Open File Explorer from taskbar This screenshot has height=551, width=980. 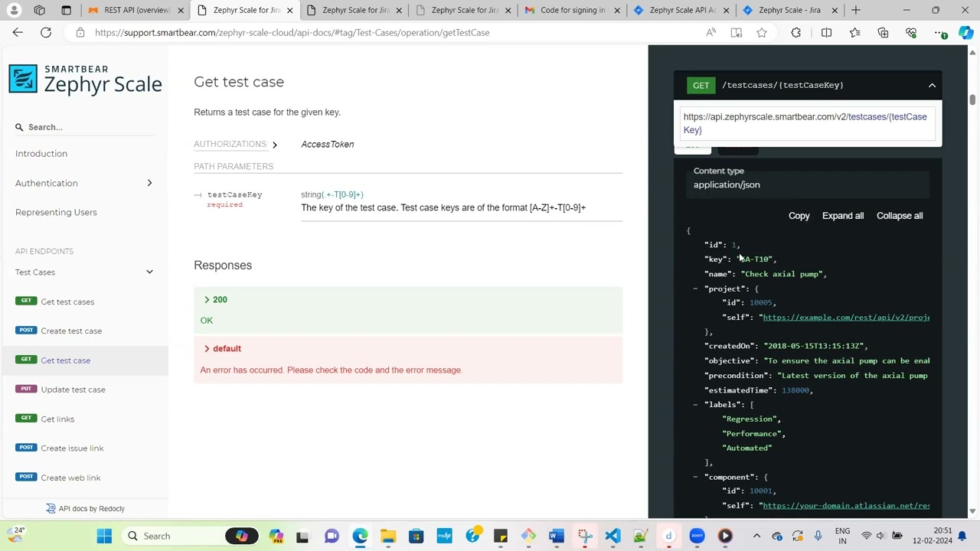[388, 536]
